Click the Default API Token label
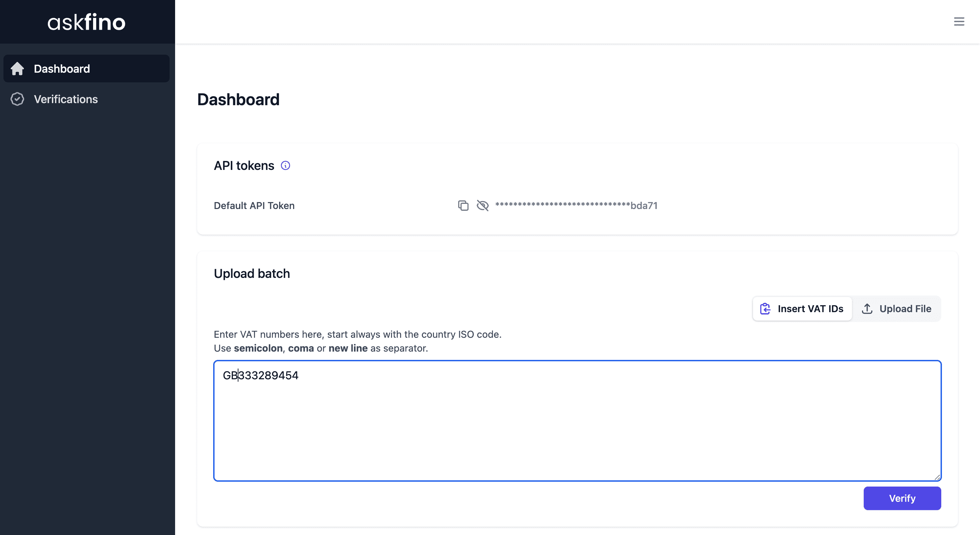Image resolution: width=980 pixels, height=535 pixels. 254,206
